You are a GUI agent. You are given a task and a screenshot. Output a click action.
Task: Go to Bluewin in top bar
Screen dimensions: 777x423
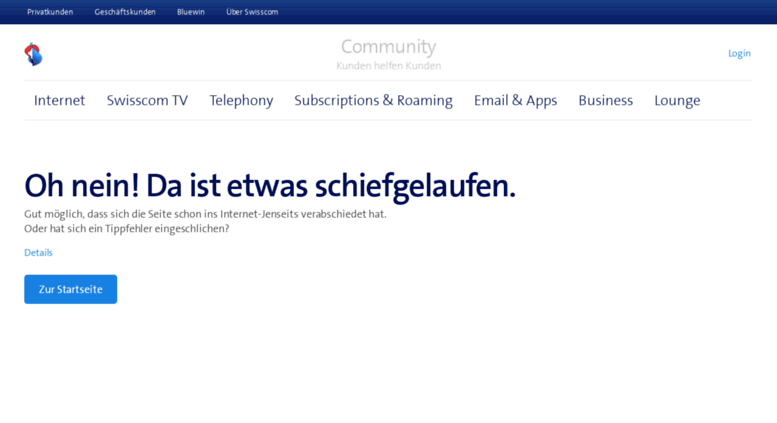click(x=191, y=12)
